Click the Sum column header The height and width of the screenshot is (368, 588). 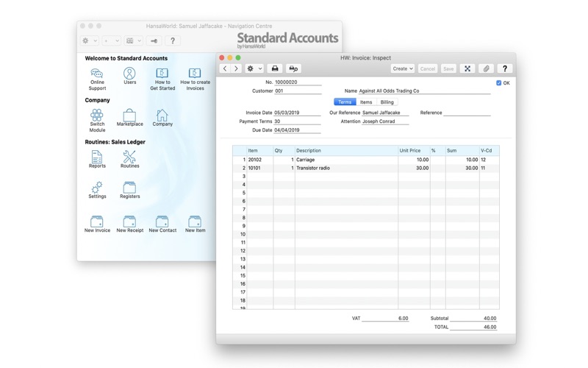(462, 151)
